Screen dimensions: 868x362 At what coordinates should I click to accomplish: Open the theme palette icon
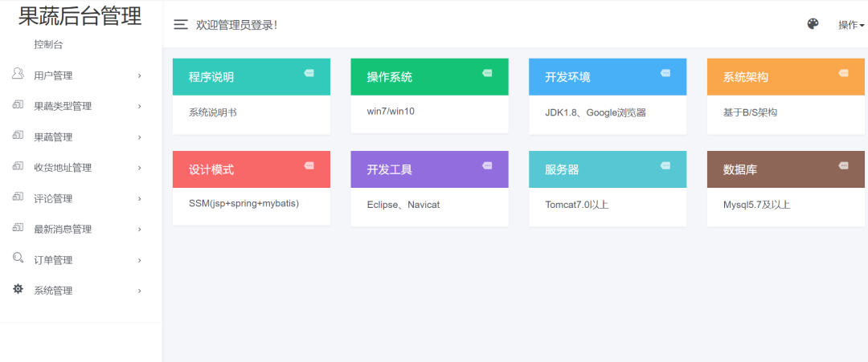coord(813,24)
